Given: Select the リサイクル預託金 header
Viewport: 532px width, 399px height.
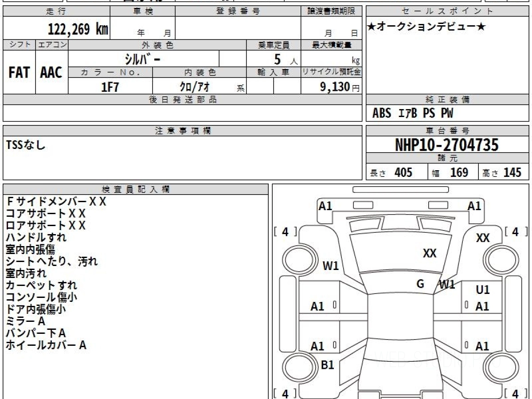Looking at the screenshot, I should coord(331,72).
